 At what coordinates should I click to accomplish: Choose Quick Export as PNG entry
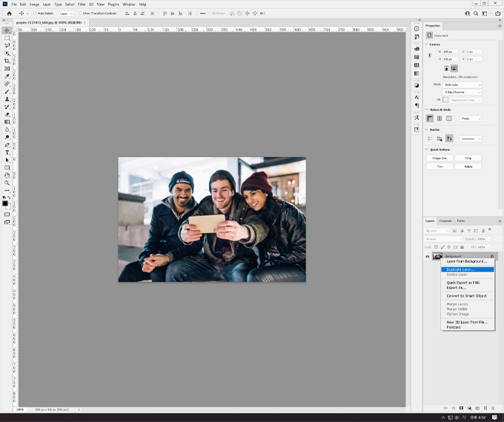(x=468, y=283)
